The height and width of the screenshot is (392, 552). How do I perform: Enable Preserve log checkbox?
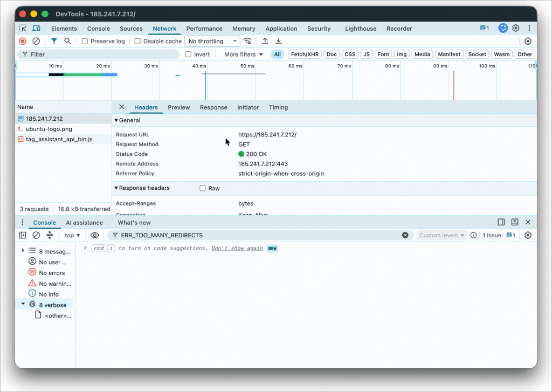(85, 41)
